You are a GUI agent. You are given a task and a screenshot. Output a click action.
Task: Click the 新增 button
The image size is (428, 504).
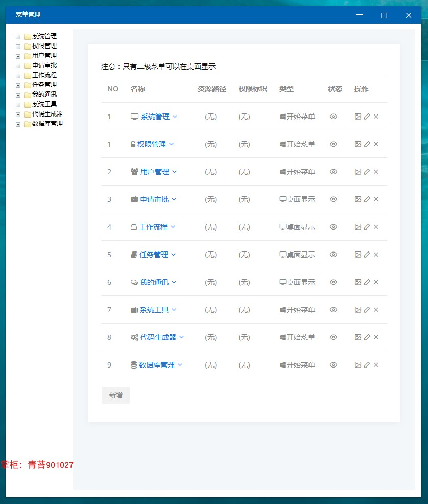[115, 395]
